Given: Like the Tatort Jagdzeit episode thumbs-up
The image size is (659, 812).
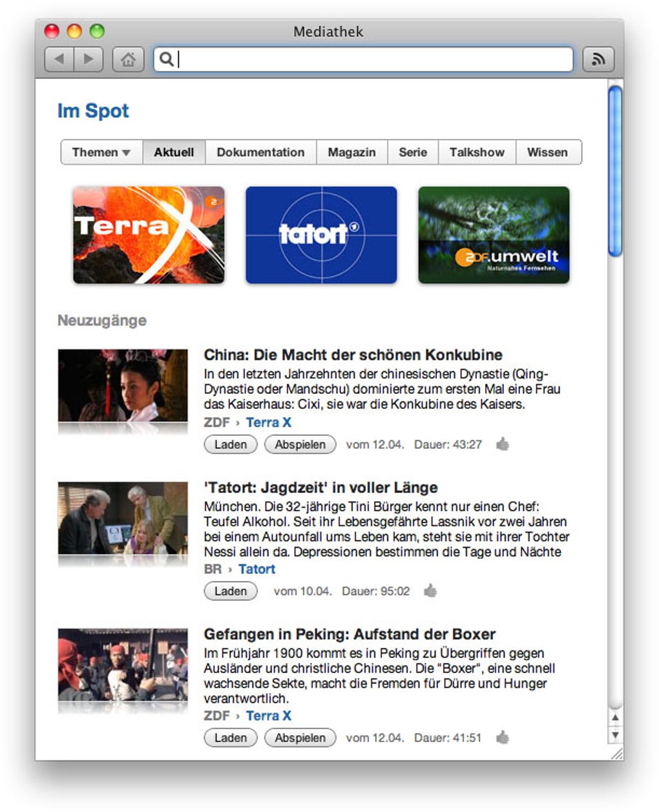Looking at the screenshot, I should point(430,590).
